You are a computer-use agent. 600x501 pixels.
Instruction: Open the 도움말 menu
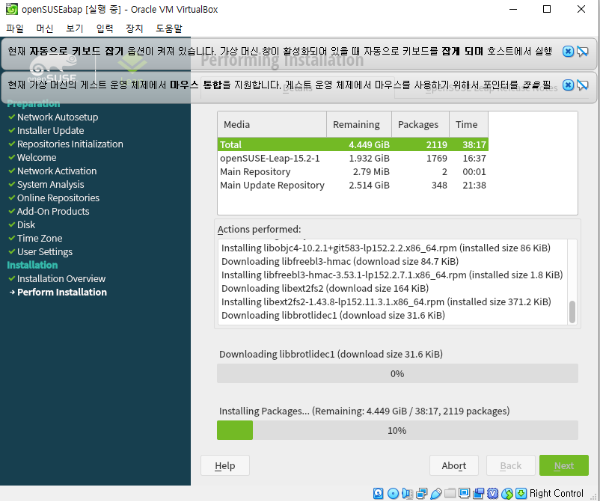(169, 28)
